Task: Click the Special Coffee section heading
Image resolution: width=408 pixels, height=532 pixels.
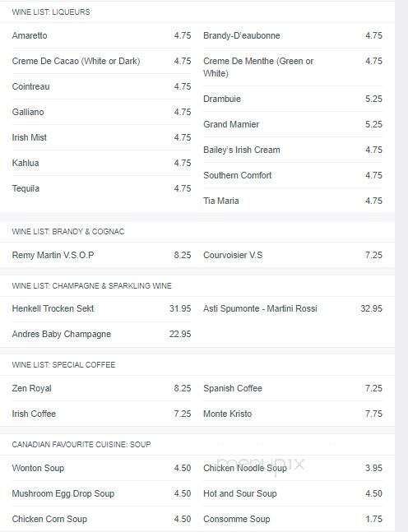Action: point(63,365)
